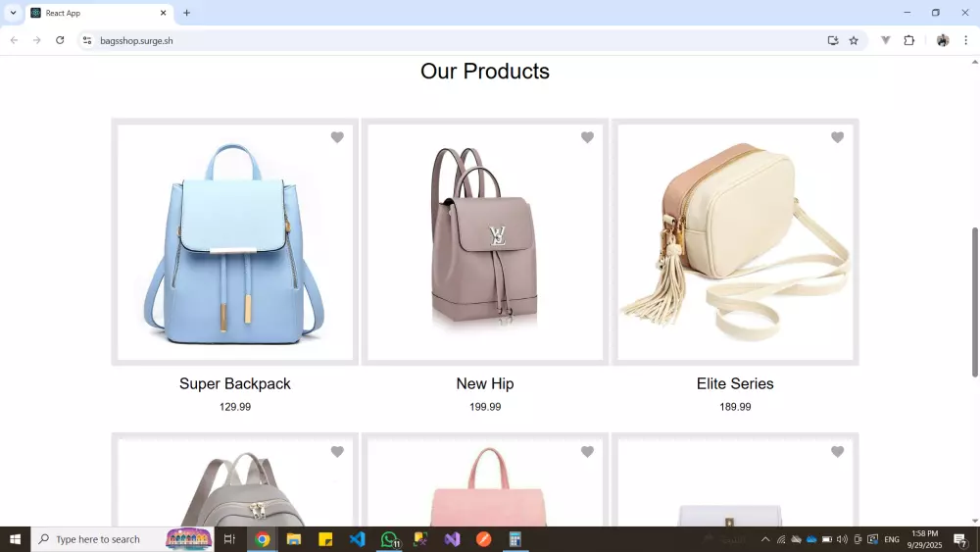Screen dimensions: 980x552
Task: View site information icon in address bar
Action: 87,40
